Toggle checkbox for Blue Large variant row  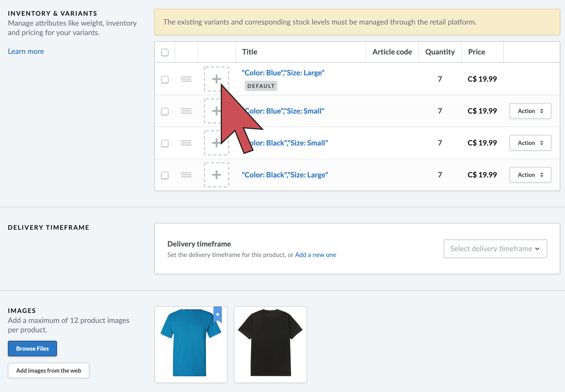[165, 79]
